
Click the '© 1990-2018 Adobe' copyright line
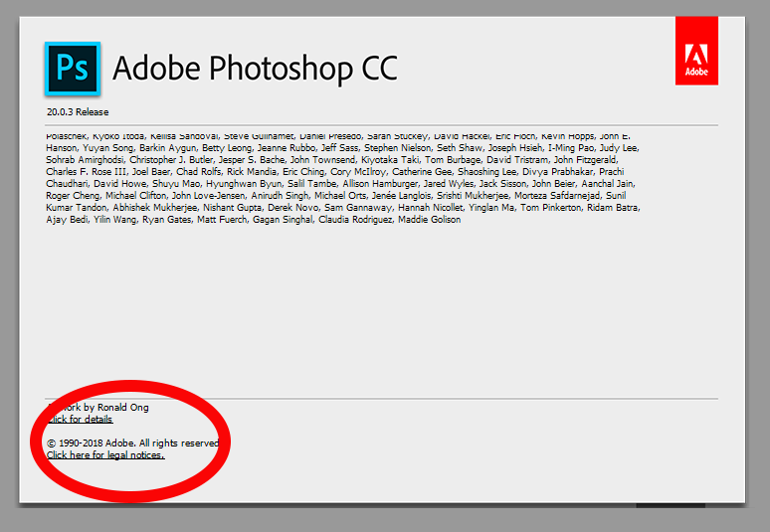click(x=132, y=443)
